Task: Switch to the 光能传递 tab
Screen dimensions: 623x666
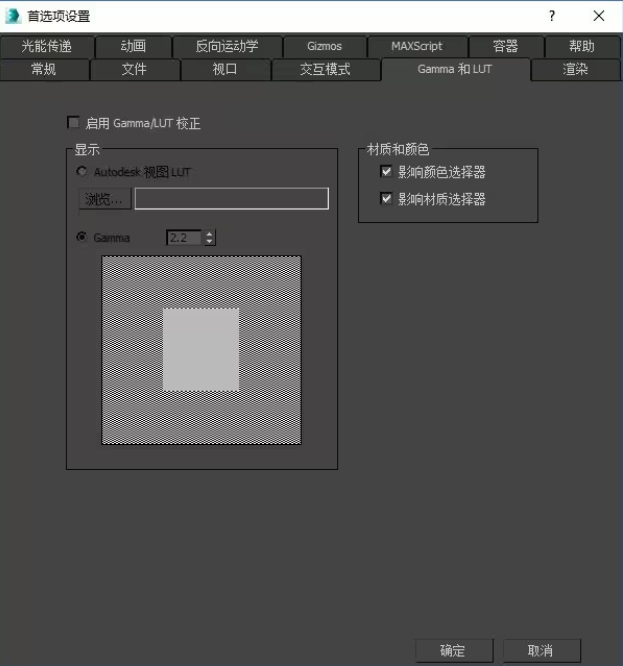Action: [47, 46]
